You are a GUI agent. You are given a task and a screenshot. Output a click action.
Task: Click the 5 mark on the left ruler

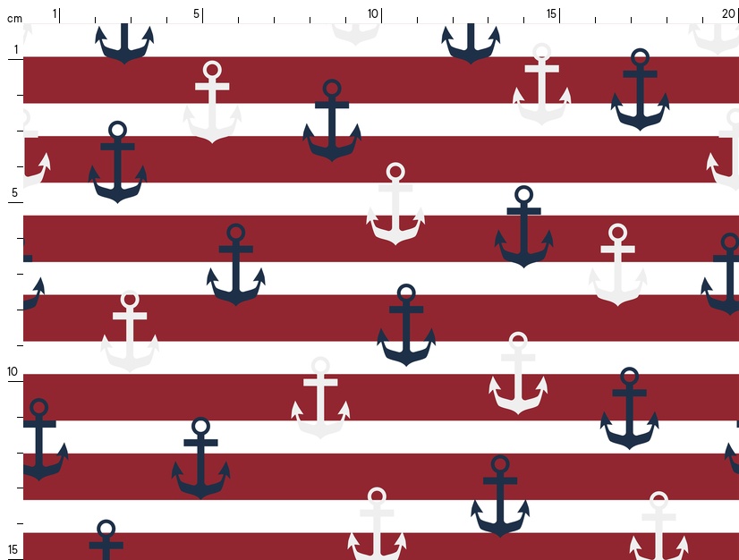pyautogui.click(x=13, y=192)
